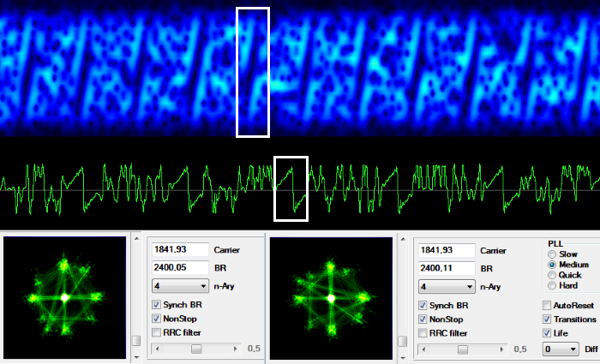Select the Hard PLL radio button
600x364 pixels.
(552, 285)
